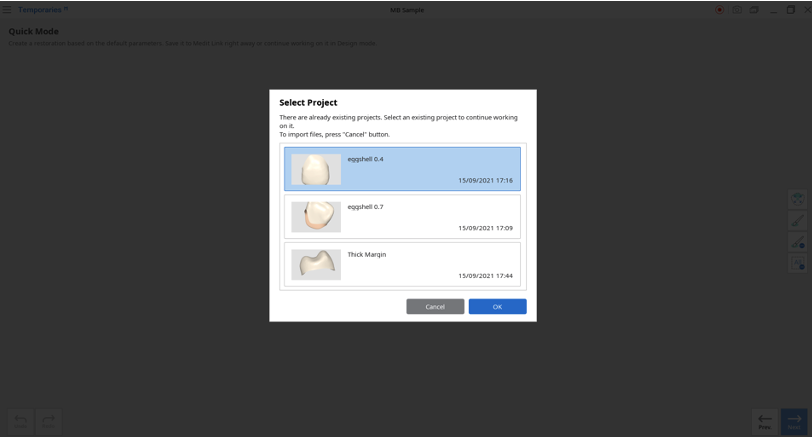Select the eggshell 0.4 project
Screen dimensions: 812x437
(x=402, y=169)
